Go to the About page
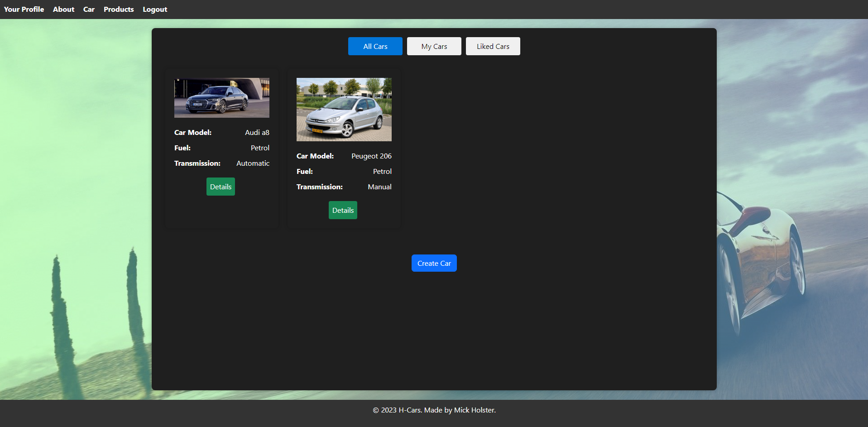The image size is (868, 427). tap(63, 9)
